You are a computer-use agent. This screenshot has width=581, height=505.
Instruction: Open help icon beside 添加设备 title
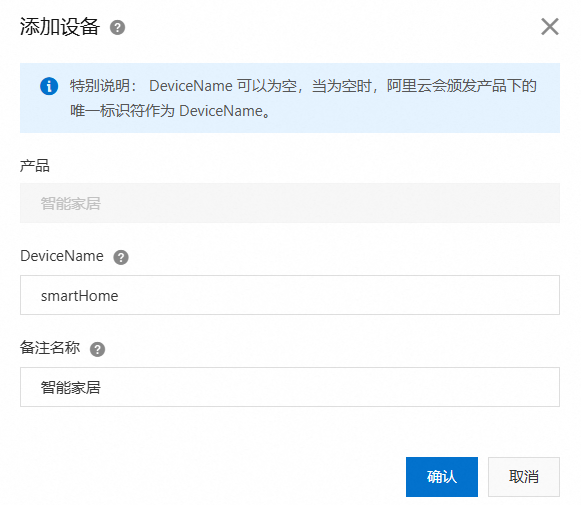coord(117,27)
